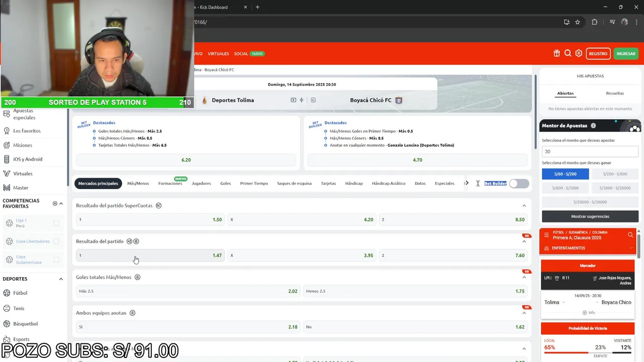Open the browser three-dot menu
644x362 pixels.
click(x=636, y=22)
